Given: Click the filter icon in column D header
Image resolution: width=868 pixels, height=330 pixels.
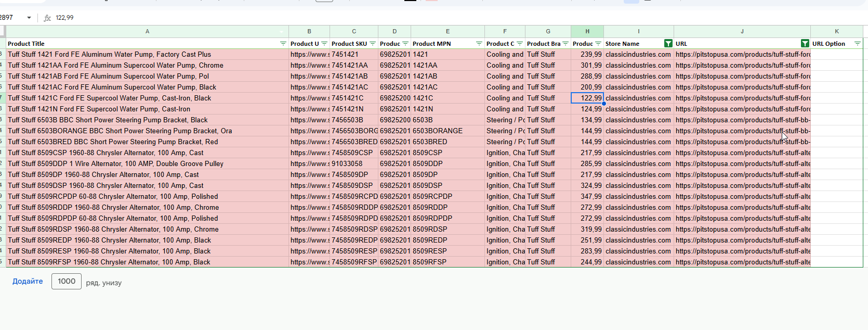Looking at the screenshot, I should point(405,44).
